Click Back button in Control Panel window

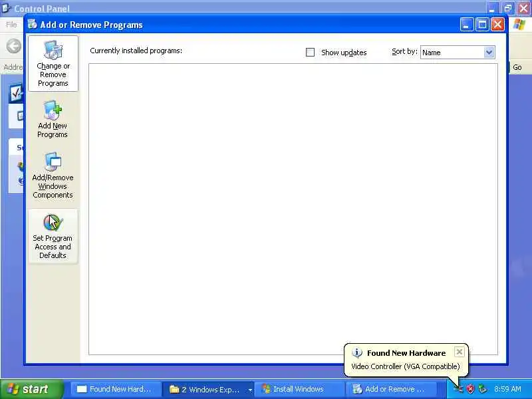pos(14,46)
